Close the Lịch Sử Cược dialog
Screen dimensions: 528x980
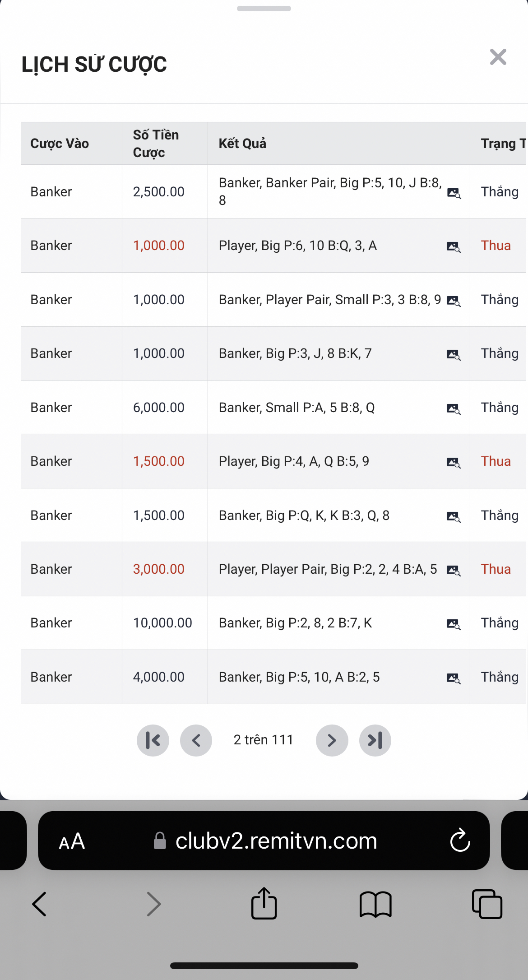[498, 57]
